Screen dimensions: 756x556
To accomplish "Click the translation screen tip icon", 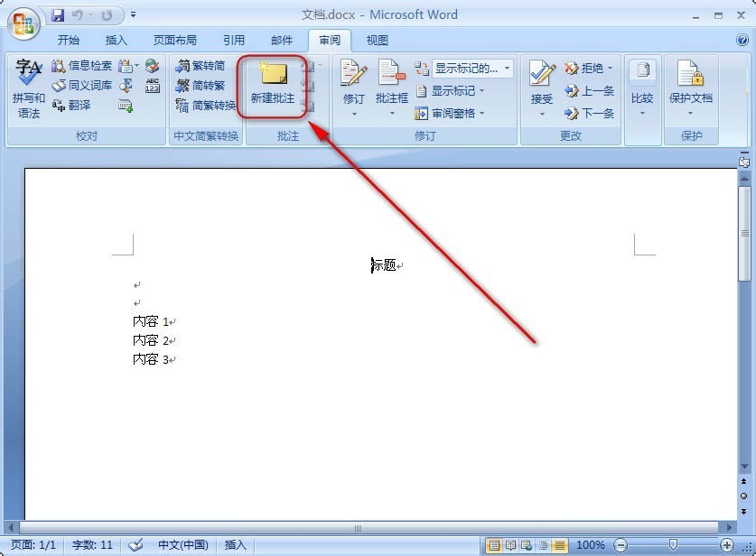I will tap(126, 66).
